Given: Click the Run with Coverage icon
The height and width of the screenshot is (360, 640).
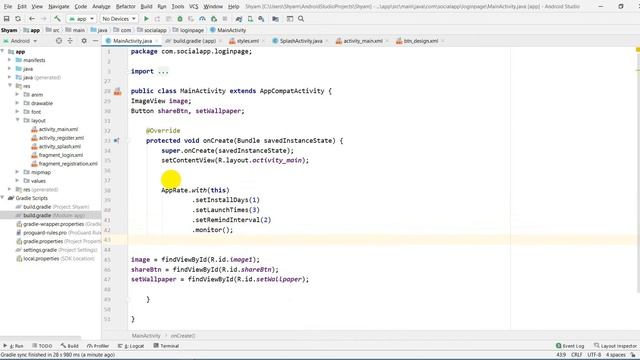Looking at the screenshot, I should point(191,19).
